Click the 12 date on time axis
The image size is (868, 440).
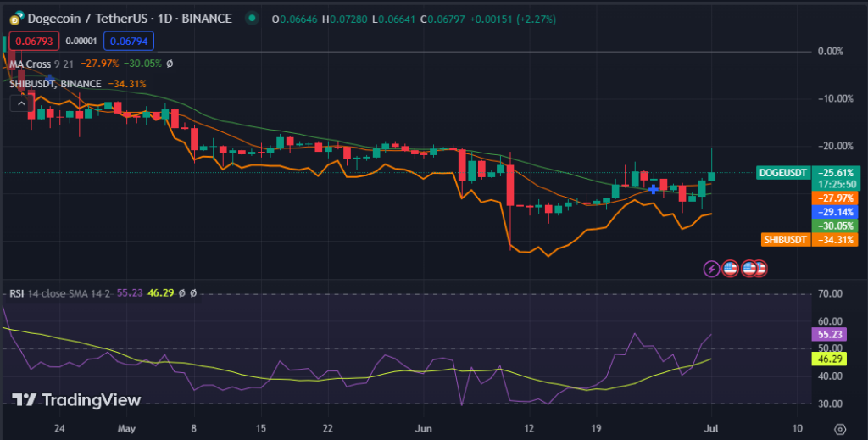click(x=530, y=428)
